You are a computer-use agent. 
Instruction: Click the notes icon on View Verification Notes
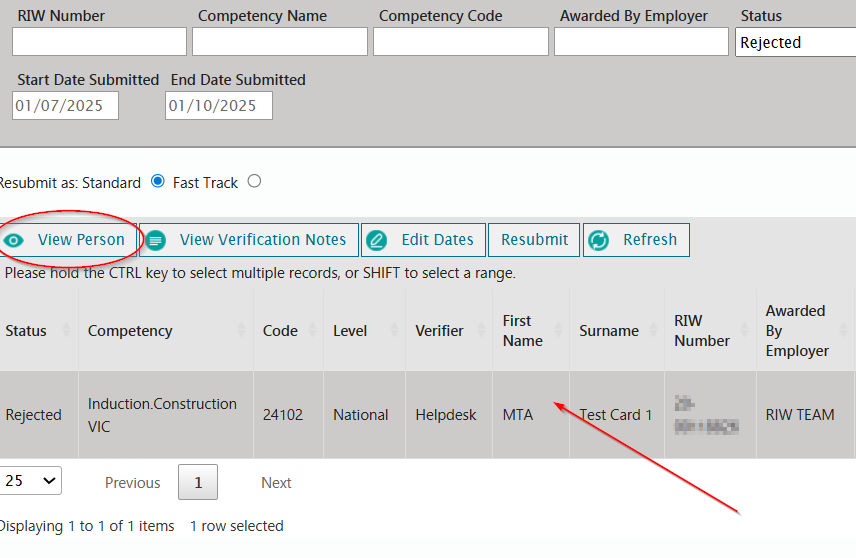tap(156, 240)
